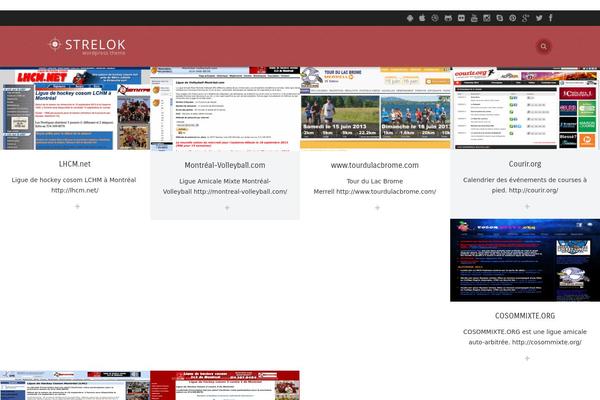
Task: Click the dark blue cosommixte website thumbnail
Action: pos(525,260)
